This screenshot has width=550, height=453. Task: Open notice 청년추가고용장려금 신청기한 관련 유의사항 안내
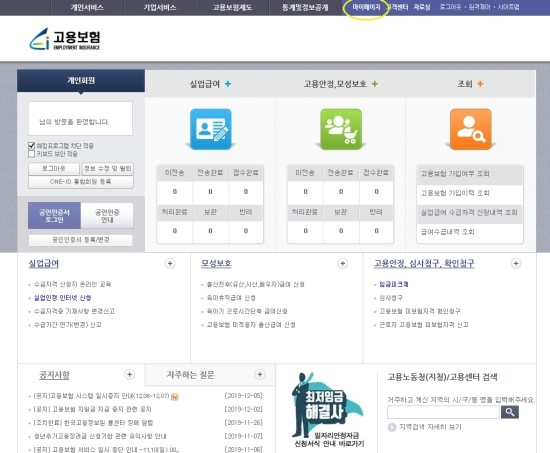[100, 436]
